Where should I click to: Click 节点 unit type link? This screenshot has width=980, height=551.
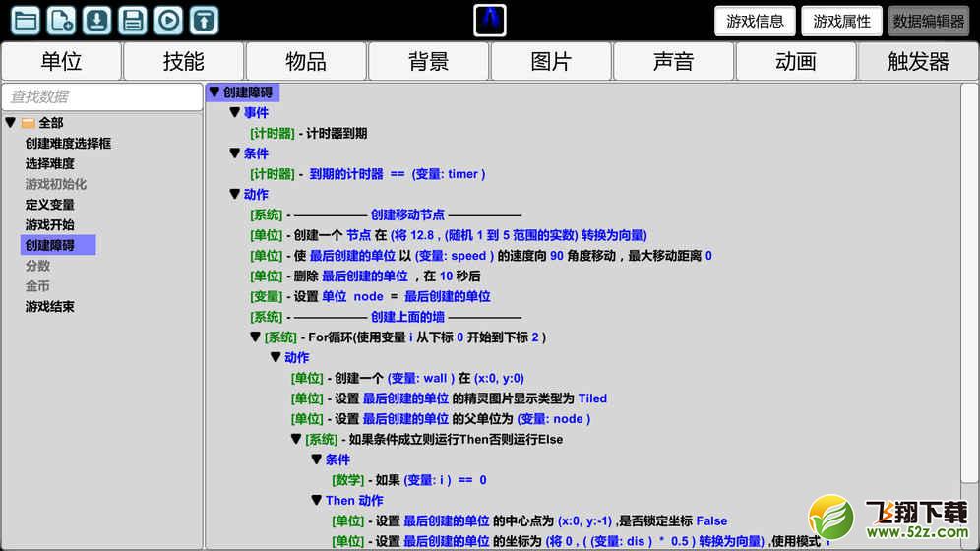click(x=359, y=235)
